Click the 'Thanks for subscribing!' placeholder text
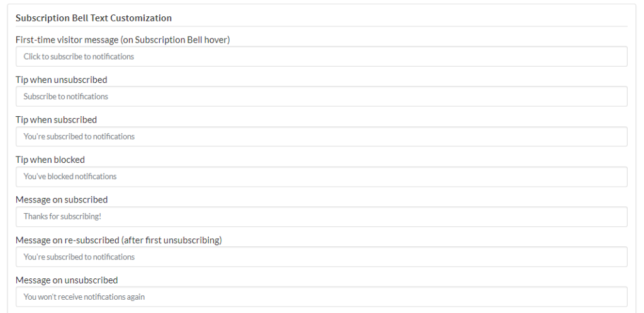This screenshot has height=313, width=644. [62, 217]
